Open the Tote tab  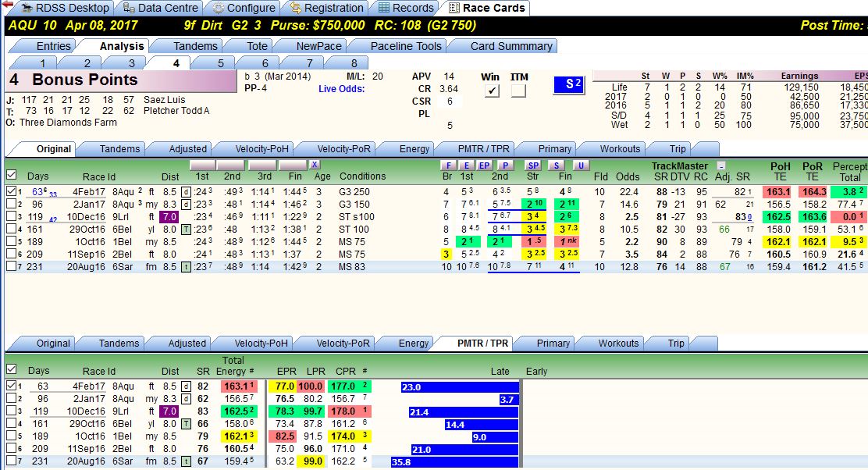(x=251, y=46)
